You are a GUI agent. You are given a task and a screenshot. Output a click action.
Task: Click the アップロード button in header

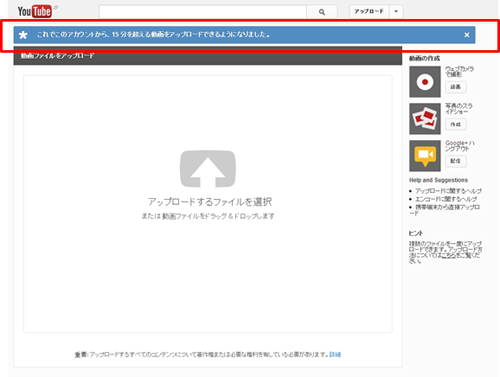tap(369, 11)
